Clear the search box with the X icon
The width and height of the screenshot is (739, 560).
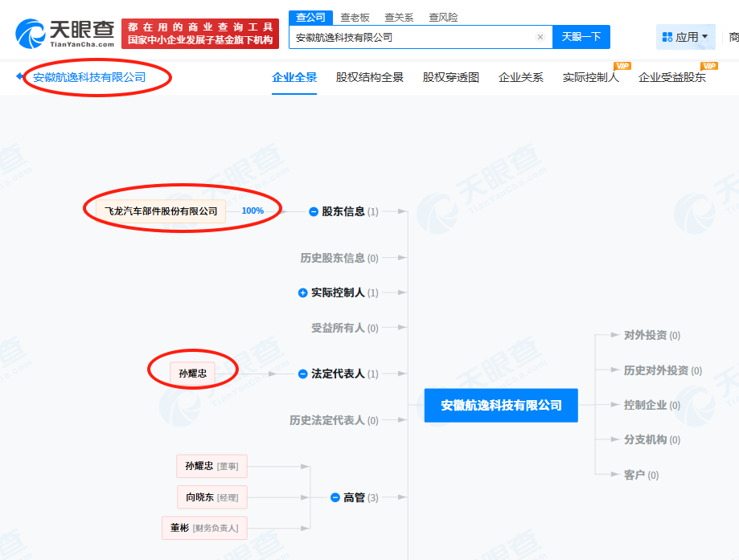(540, 37)
